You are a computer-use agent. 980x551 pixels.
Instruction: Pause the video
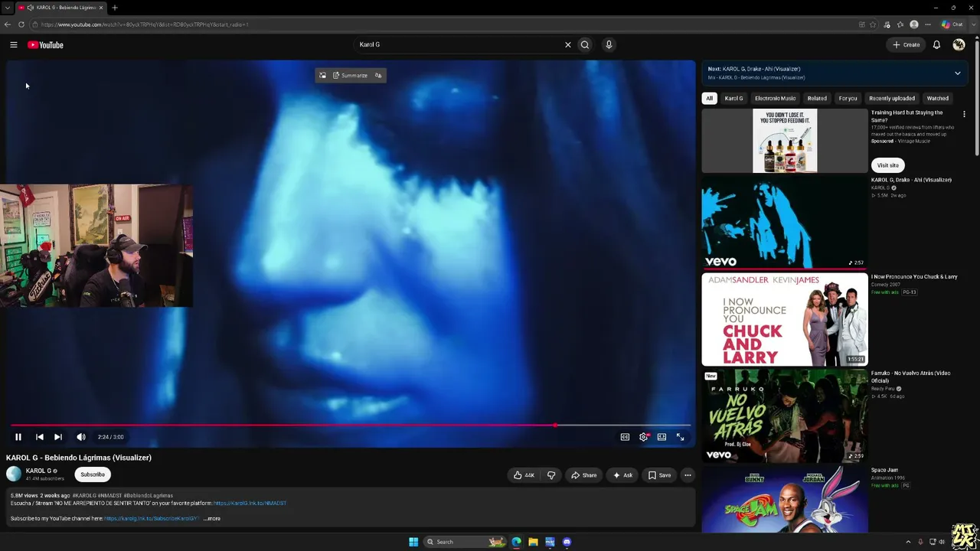coord(18,437)
